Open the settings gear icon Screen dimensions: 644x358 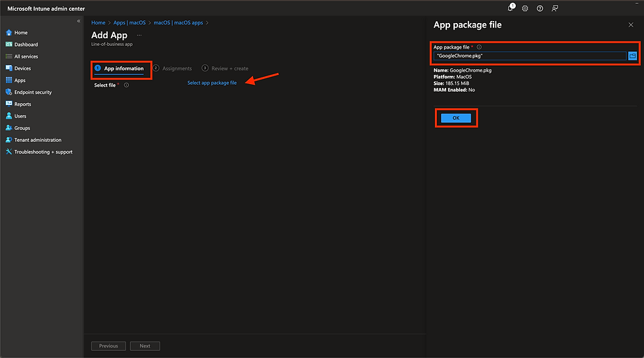pos(525,8)
